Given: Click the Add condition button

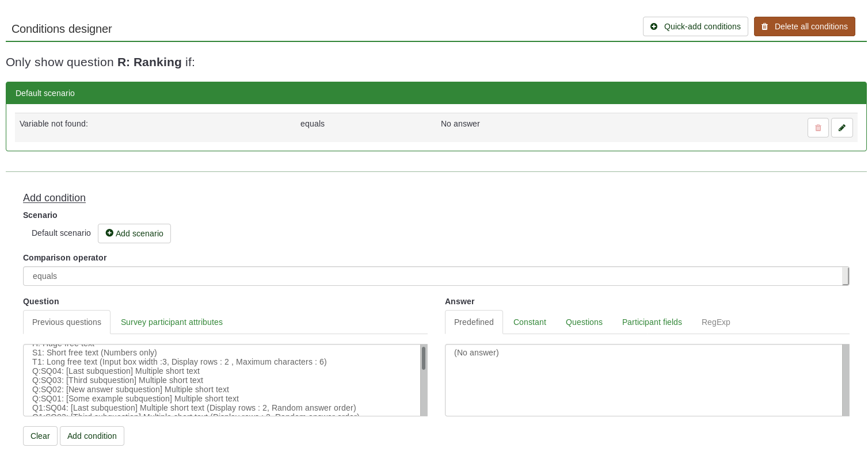Looking at the screenshot, I should [x=92, y=436].
